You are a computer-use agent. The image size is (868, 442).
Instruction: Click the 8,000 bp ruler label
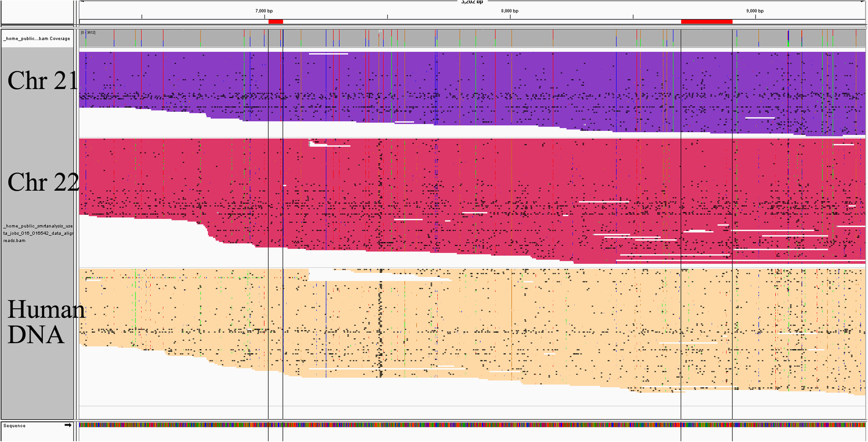point(510,11)
